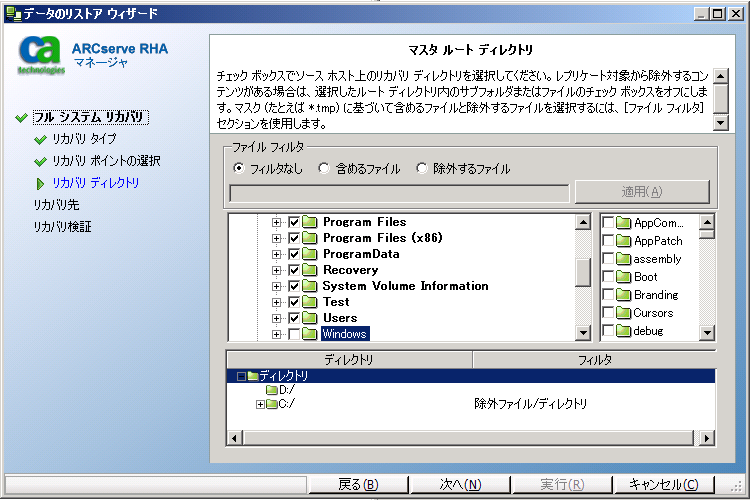This screenshot has width=750, height=500.
Task: Expand the Recovery tree node
Action: pos(276,270)
